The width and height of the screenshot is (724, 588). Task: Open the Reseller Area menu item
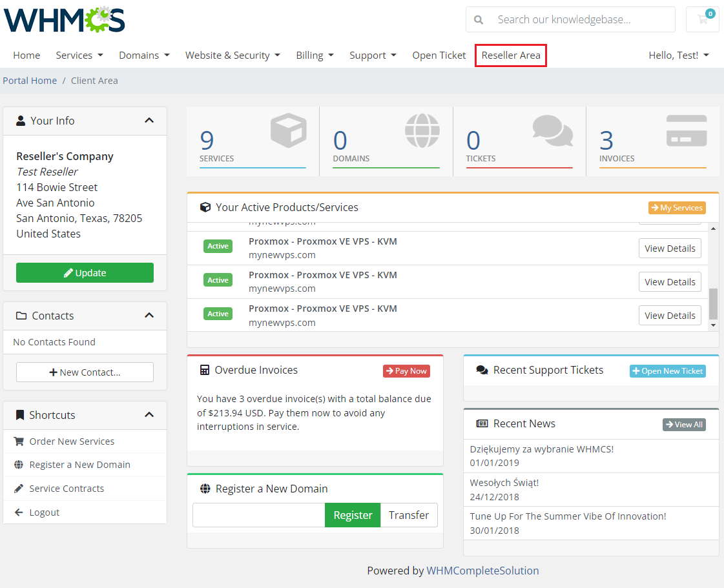tap(511, 56)
